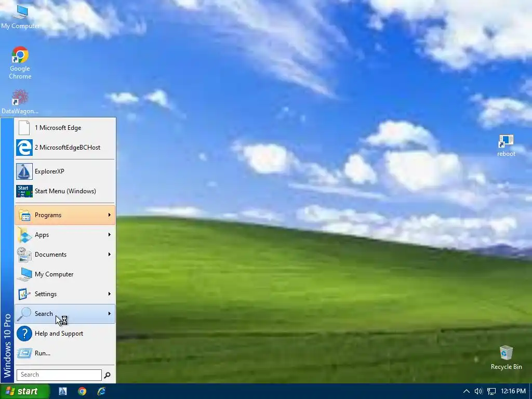
Task: Expand the Programs submenu arrow
Action: pos(109,215)
